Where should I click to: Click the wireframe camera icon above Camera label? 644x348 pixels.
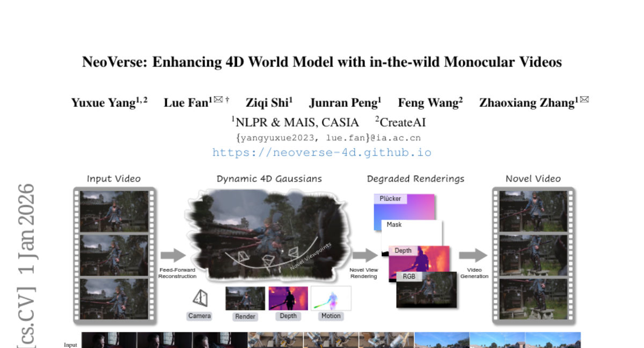(x=200, y=298)
